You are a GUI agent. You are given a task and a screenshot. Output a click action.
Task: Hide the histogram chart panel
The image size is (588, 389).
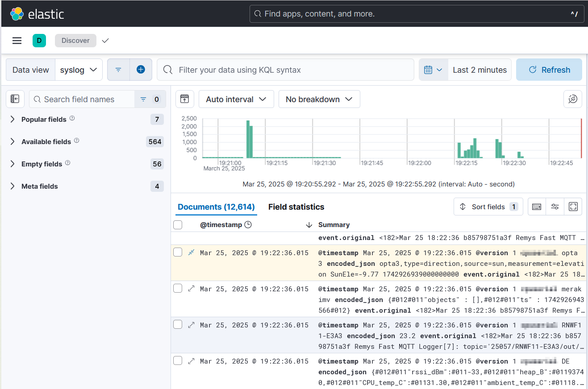point(185,99)
